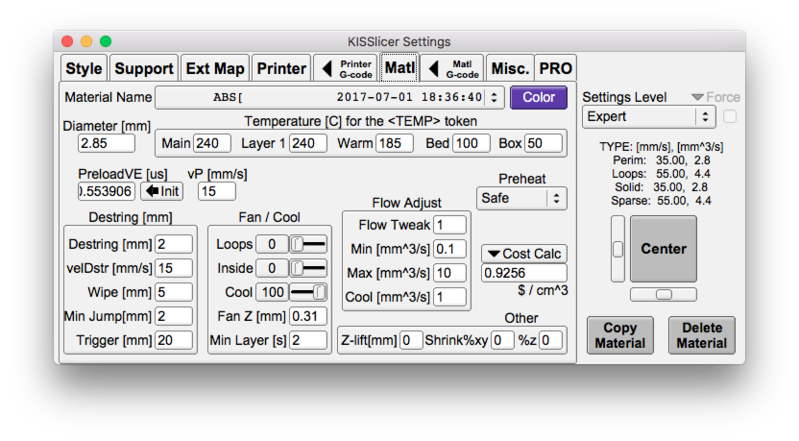Click the 'Sparse: 55.00, 4.4' text
This screenshot has height=441, width=799.
pyautogui.click(x=661, y=201)
